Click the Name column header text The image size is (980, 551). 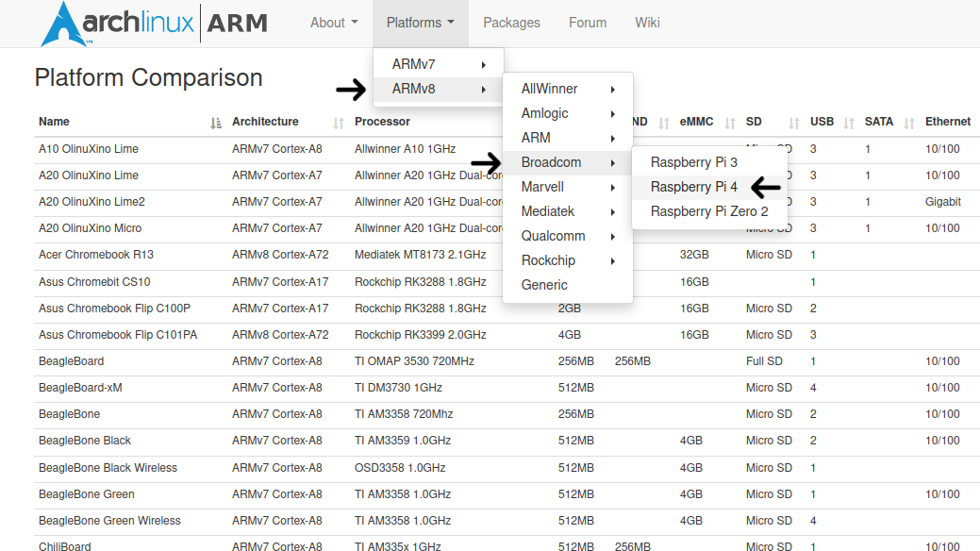click(x=54, y=122)
